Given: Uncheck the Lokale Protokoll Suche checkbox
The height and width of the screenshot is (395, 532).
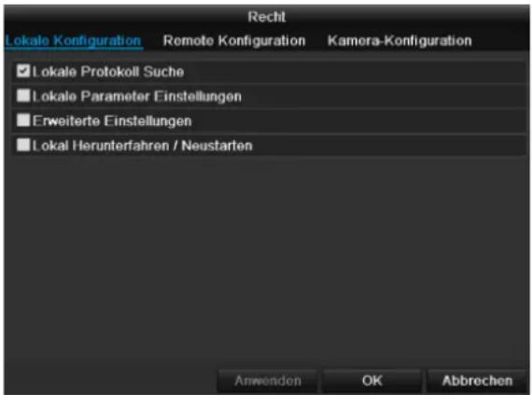Looking at the screenshot, I should [x=23, y=71].
